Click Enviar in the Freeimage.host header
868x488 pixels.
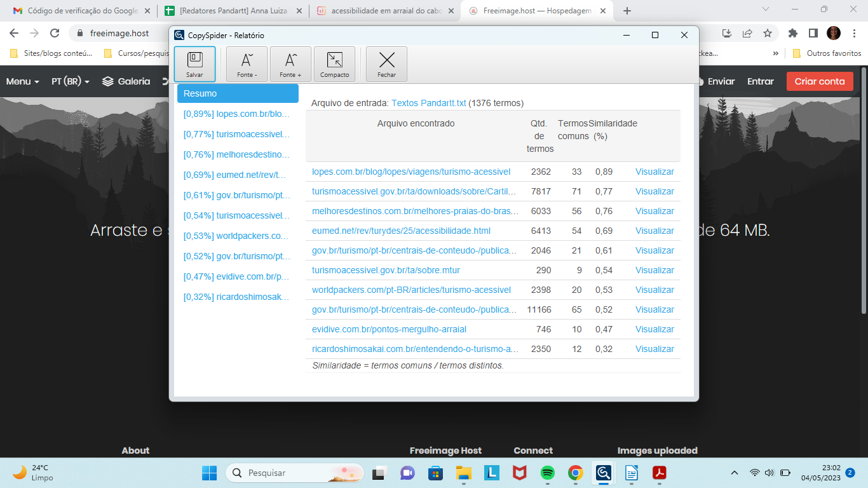pos(716,81)
